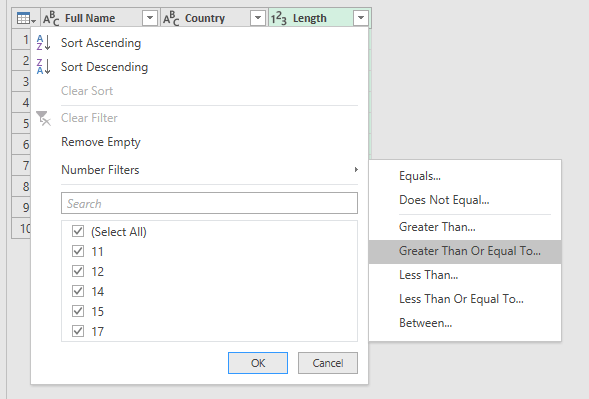Uncheck the value 17 checkbox

point(78,331)
